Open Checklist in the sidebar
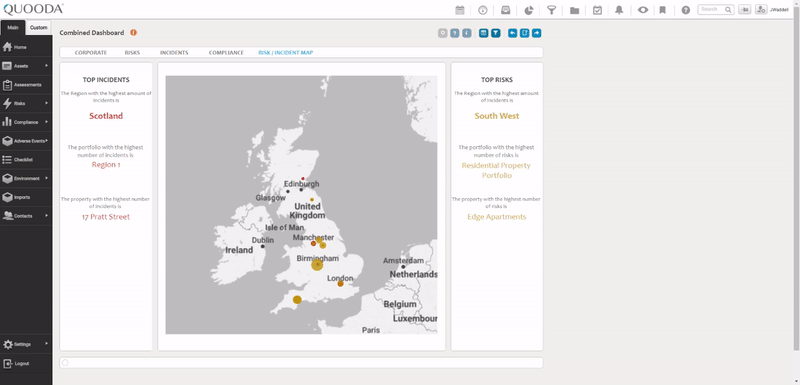 26,160
